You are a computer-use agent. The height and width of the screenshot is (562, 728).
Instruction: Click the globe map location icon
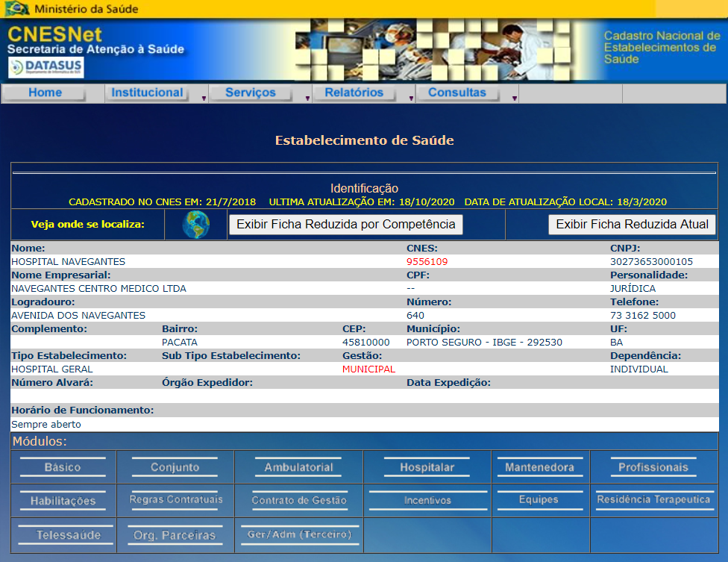(196, 225)
